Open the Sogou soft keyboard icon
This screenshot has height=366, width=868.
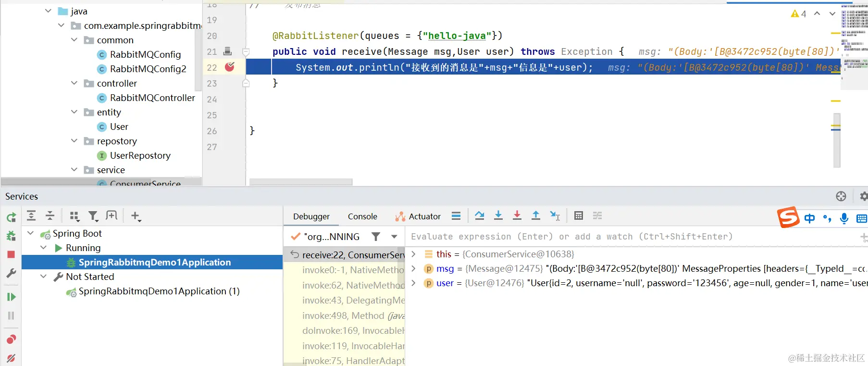(x=862, y=219)
